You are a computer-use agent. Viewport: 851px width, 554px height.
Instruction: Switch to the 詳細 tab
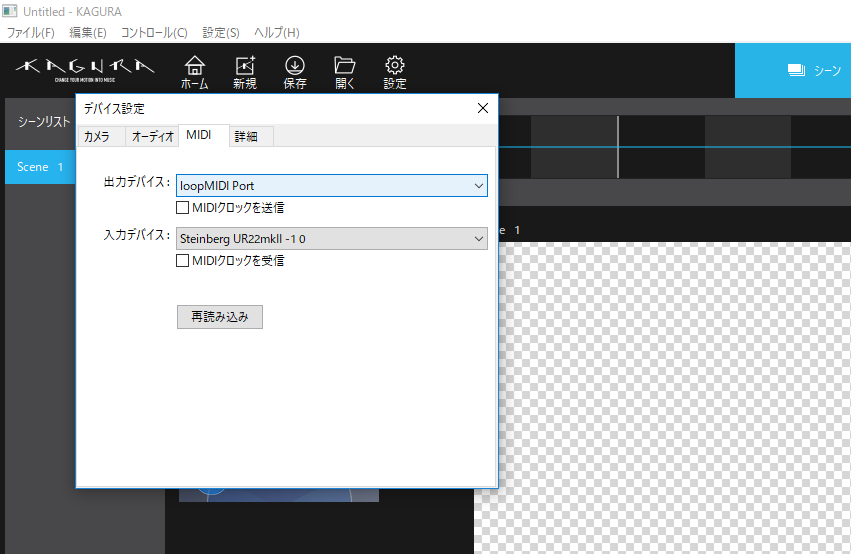[251, 136]
